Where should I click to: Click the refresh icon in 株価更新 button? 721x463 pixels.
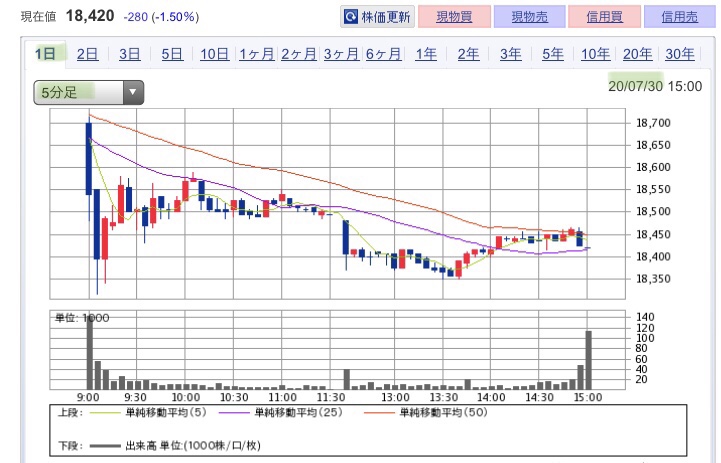351,17
